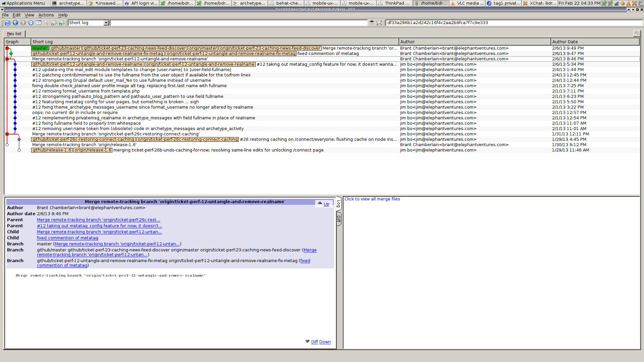Collapse commit details using the Up arrow
Viewport: 644px width, 362px height.
(326, 204)
